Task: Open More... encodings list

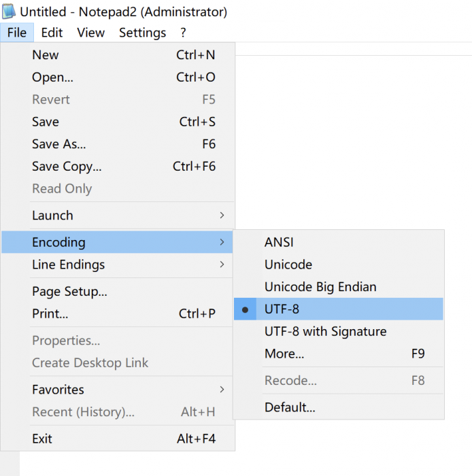Action: click(x=339, y=354)
